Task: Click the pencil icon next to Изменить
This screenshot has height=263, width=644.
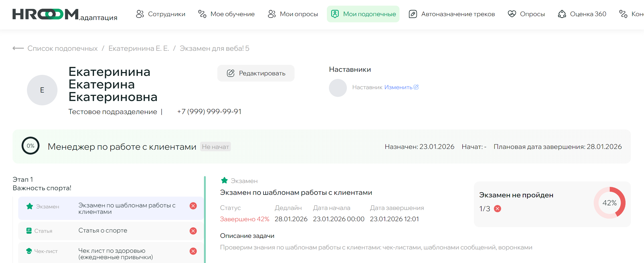Action: tap(416, 87)
